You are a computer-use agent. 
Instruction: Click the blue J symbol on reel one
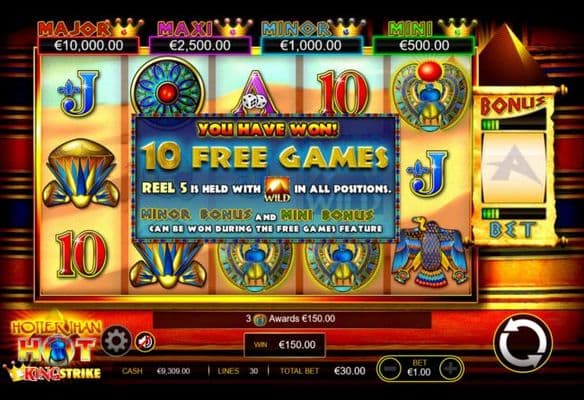pyautogui.click(x=79, y=93)
